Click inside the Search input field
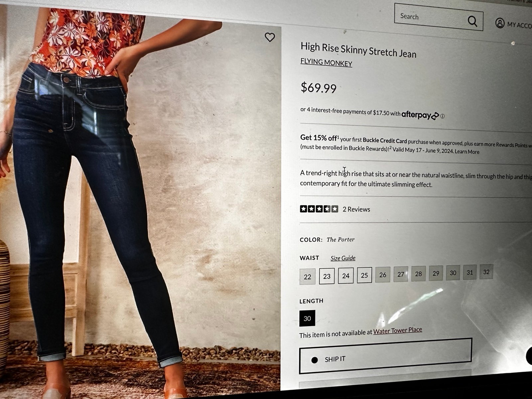 pyautogui.click(x=431, y=18)
